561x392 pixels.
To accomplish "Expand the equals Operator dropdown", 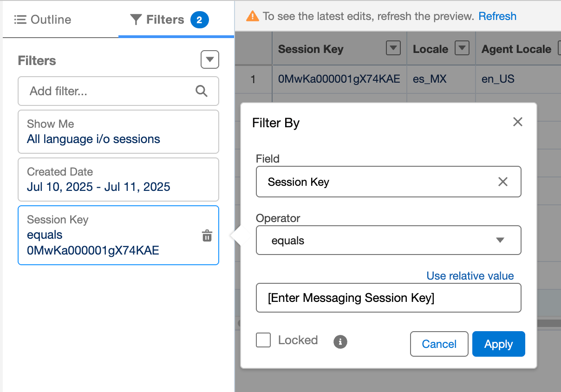I will click(x=389, y=240).
